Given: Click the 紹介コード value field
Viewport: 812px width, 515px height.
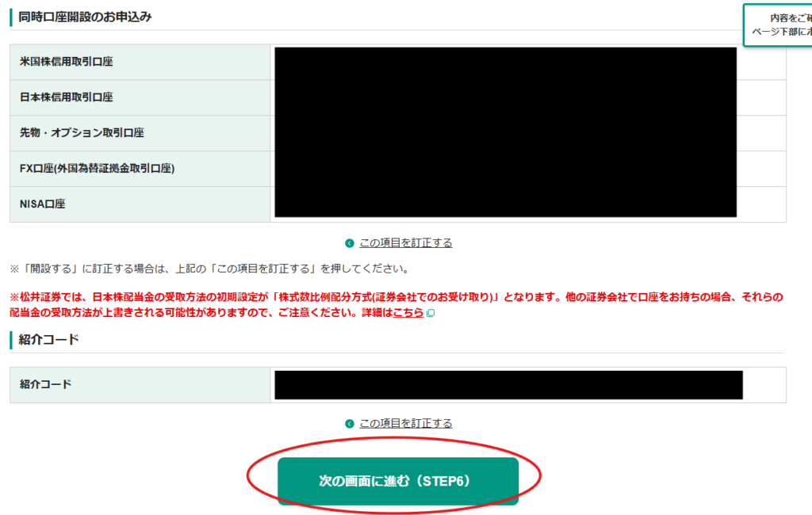Looking at the screenshot, I should [x=508, y=385].
